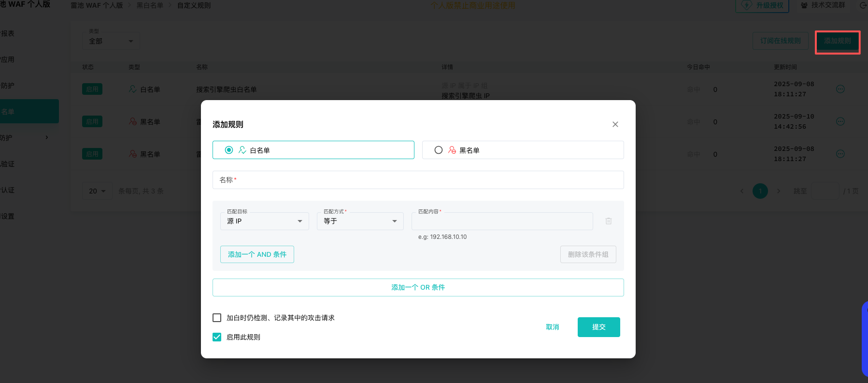The width and height of the screenshot is (868, 383).
Task: Click page 1 pagination button
Action: [760, 191]
